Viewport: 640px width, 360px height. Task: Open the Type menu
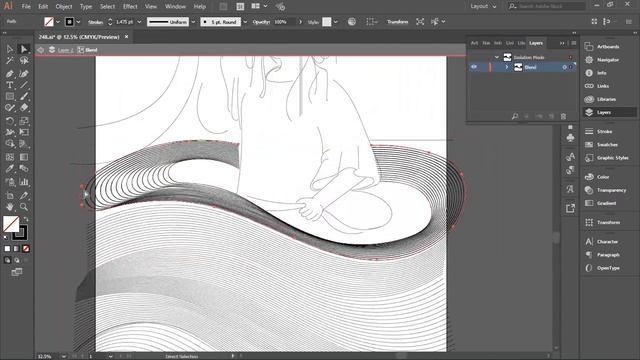click(x=86, y=7)
